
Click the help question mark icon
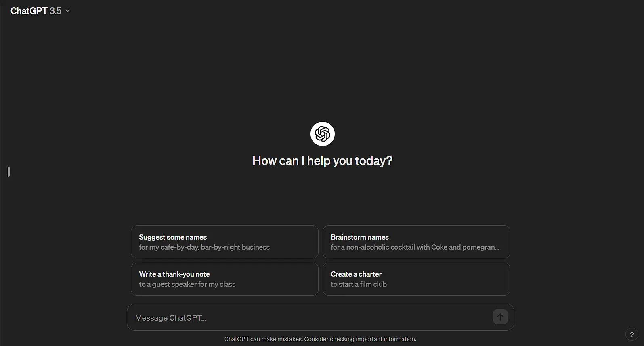(632, 334)
